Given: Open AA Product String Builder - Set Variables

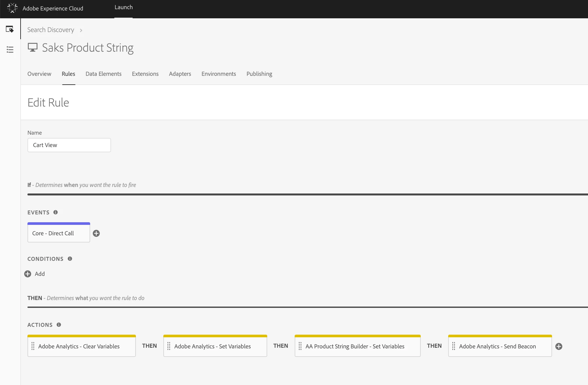Looking at the screenshot, I should pyautogui.click(x=358, y=346).
